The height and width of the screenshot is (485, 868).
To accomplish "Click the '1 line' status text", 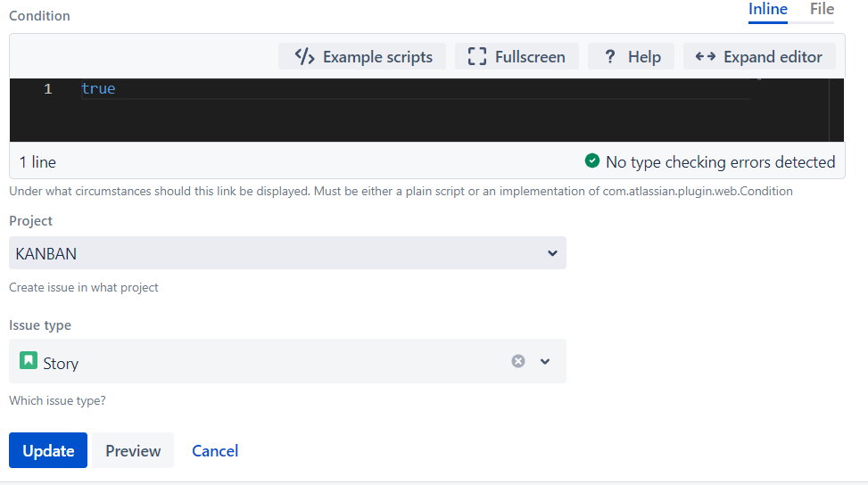I will coord(37,162).
